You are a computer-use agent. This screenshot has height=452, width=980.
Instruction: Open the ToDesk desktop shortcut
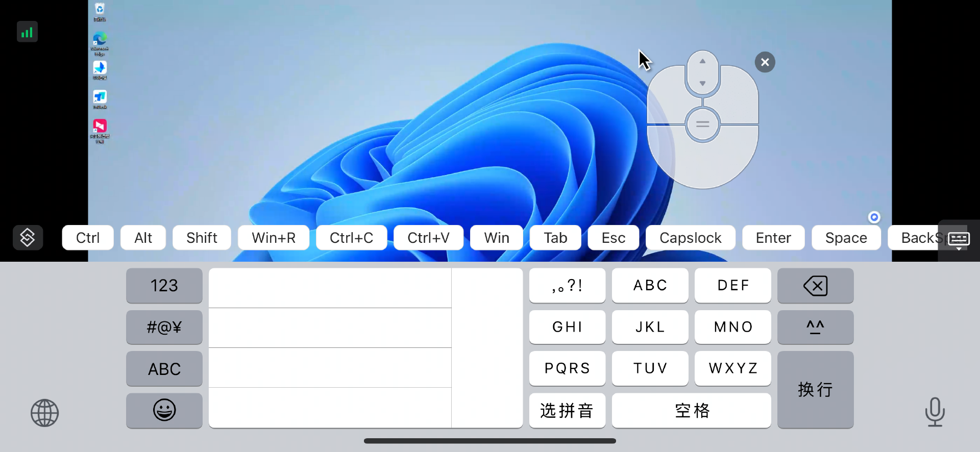click(100, 99)
